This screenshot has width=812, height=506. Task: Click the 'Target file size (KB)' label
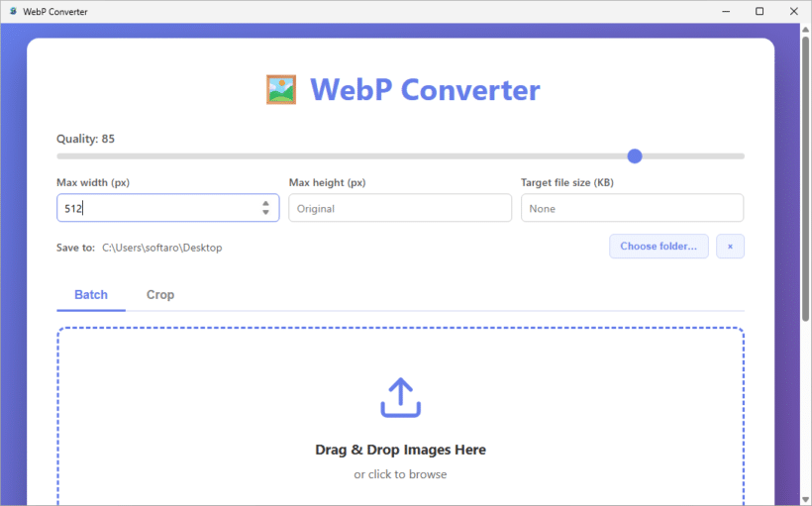567,182
